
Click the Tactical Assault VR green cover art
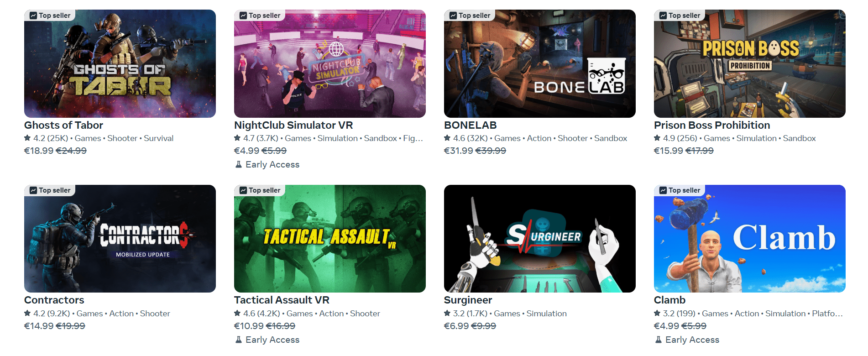coord(330,239)
